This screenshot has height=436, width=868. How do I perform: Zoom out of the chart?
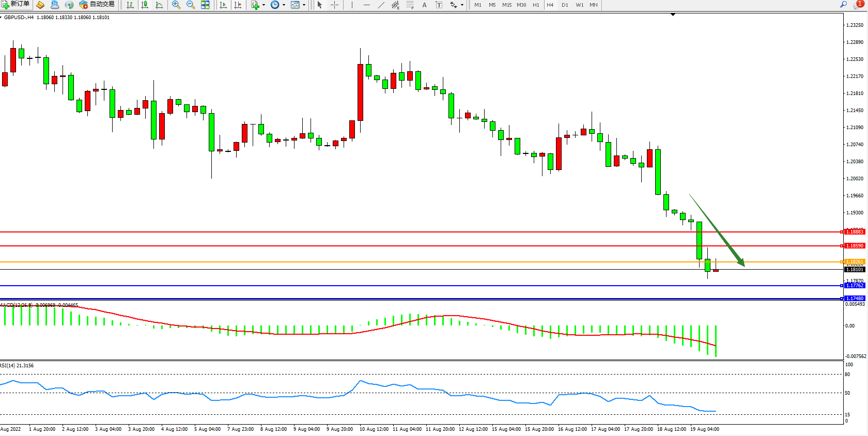click(x=190, y=5)
